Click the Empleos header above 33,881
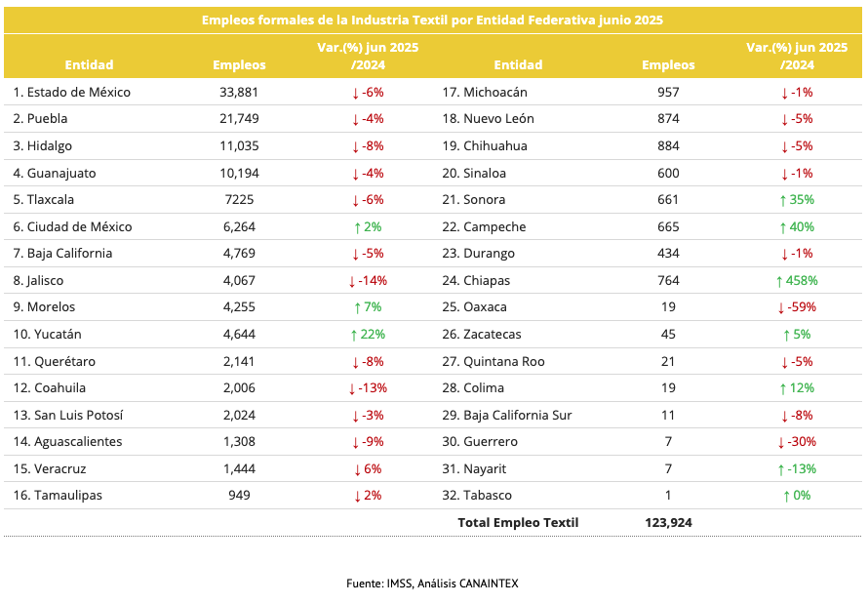Image resolution: width=868 pixels, height=604 pixels. tap(239, 65)
